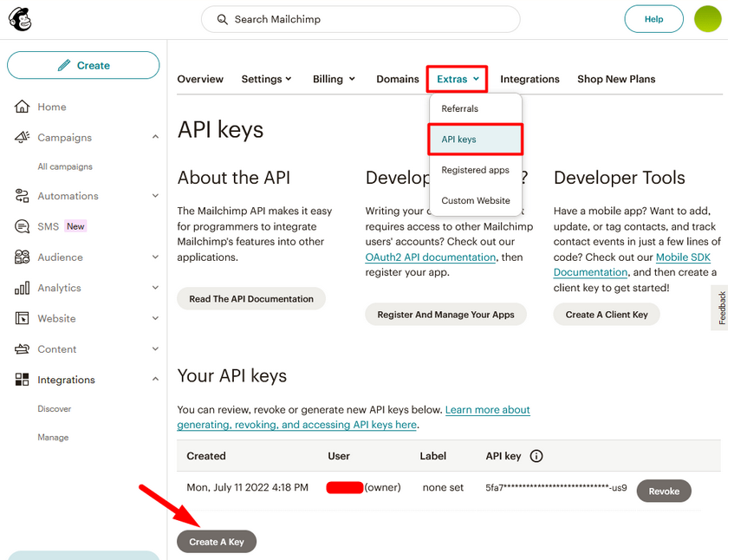Click the New badge beside SMS
This screenshot has width=734, height=560.
[x=75, y=226]
